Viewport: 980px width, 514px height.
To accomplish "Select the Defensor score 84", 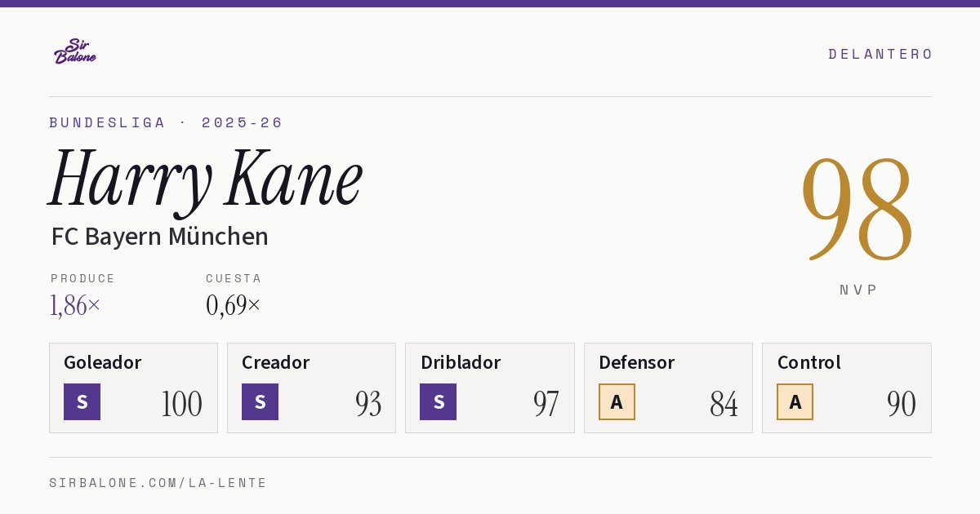I will tap(724, 404).
